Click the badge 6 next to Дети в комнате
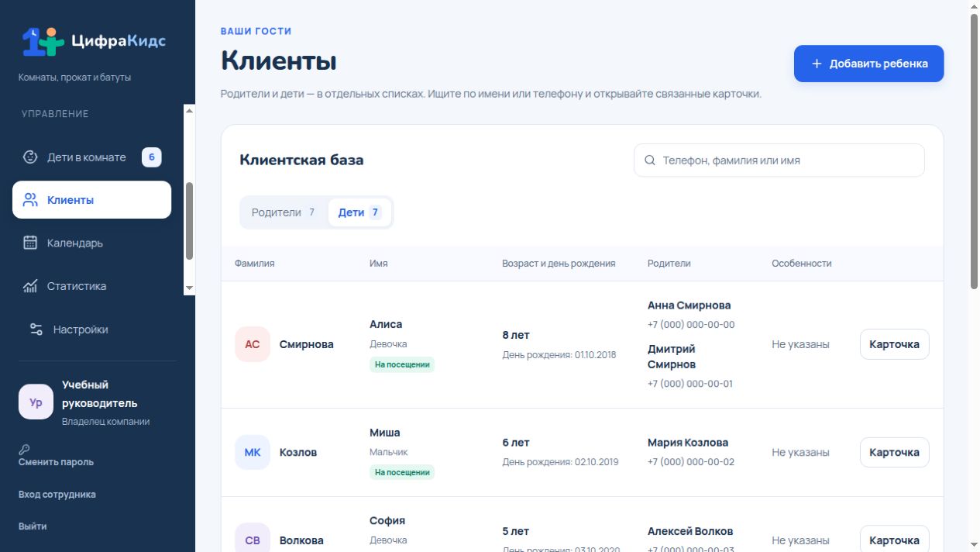The image size is (980, 552). pyautogui.click(x=152, y=157)
